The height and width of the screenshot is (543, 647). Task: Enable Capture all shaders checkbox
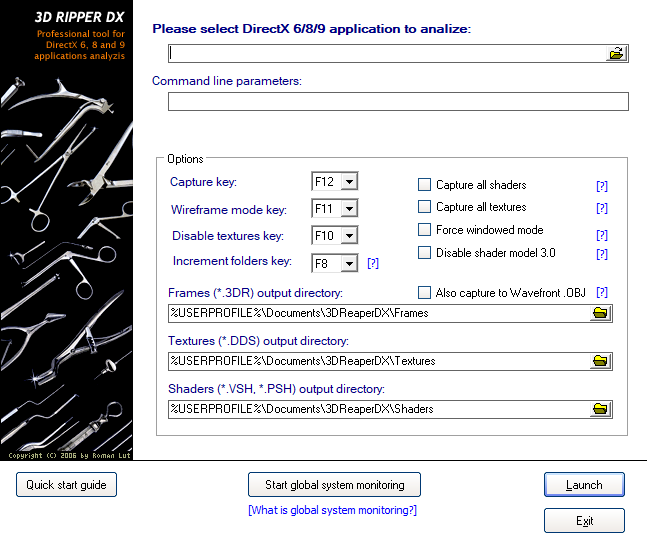[424, 185]
